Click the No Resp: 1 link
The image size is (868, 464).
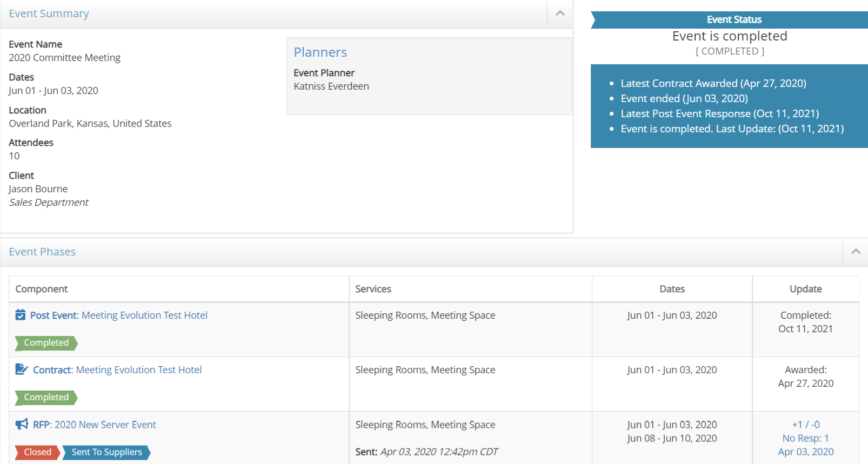[805, 439]
